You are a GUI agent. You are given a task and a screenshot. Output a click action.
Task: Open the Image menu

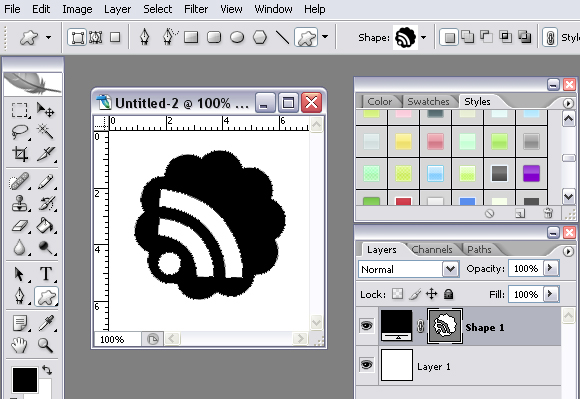tap(77, 9)
